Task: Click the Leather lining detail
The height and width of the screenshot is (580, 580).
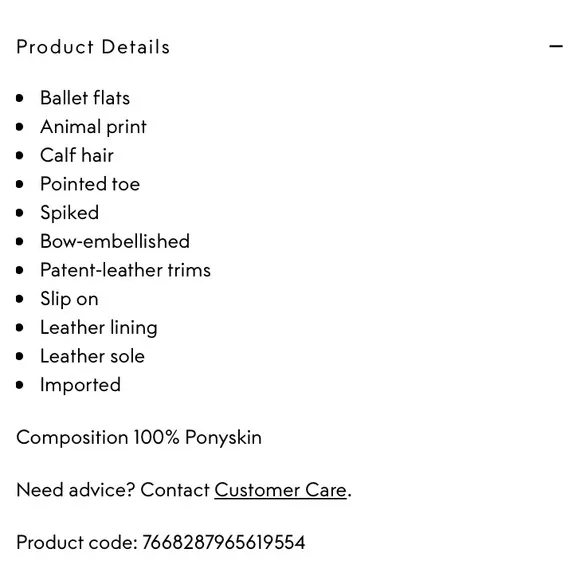Action: (x=99, y=328)
